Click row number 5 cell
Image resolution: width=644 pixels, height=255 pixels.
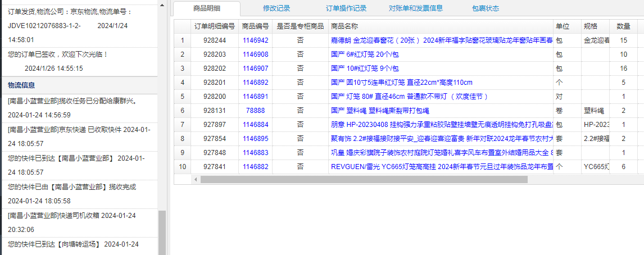coord(183,97)
